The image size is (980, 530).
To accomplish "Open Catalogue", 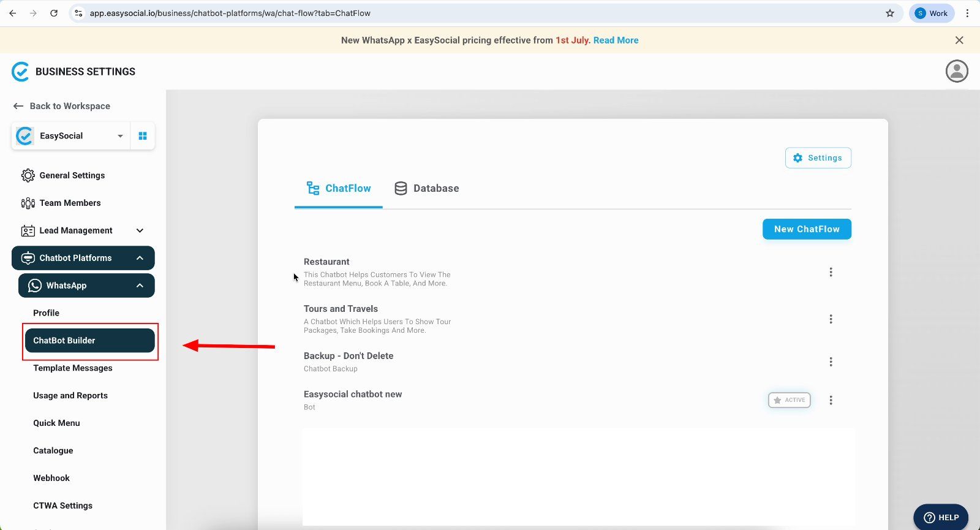I will click(53, 450).
